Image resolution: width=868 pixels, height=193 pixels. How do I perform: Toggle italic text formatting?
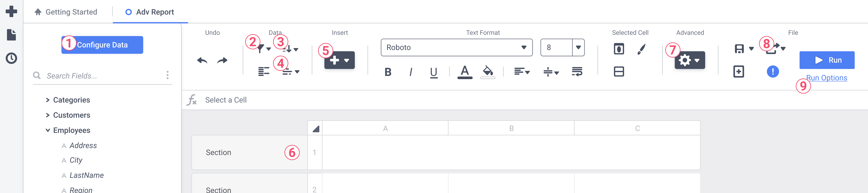point(411,72)
